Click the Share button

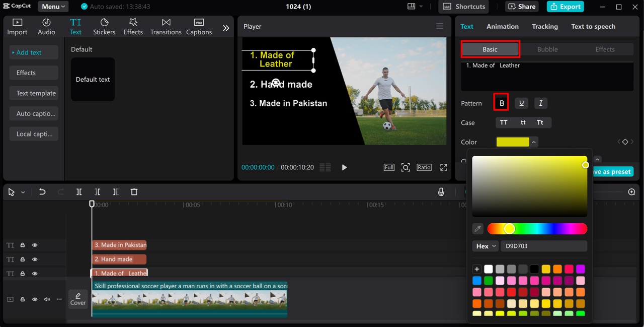[x=522, y=7]
